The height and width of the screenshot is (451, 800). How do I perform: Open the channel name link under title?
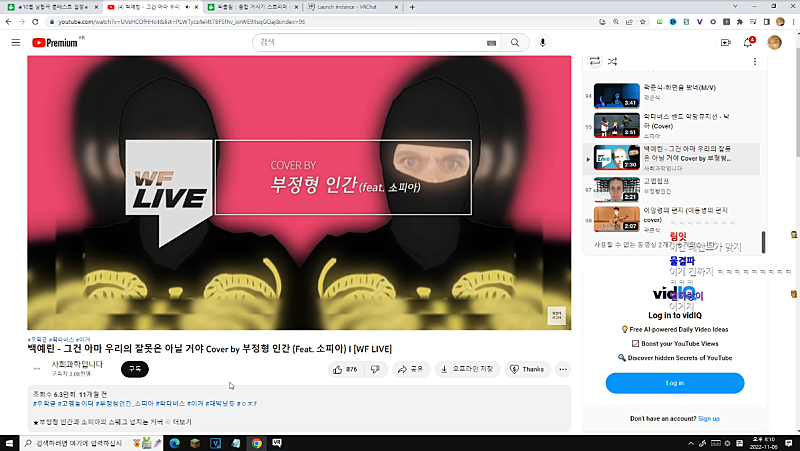77,364
